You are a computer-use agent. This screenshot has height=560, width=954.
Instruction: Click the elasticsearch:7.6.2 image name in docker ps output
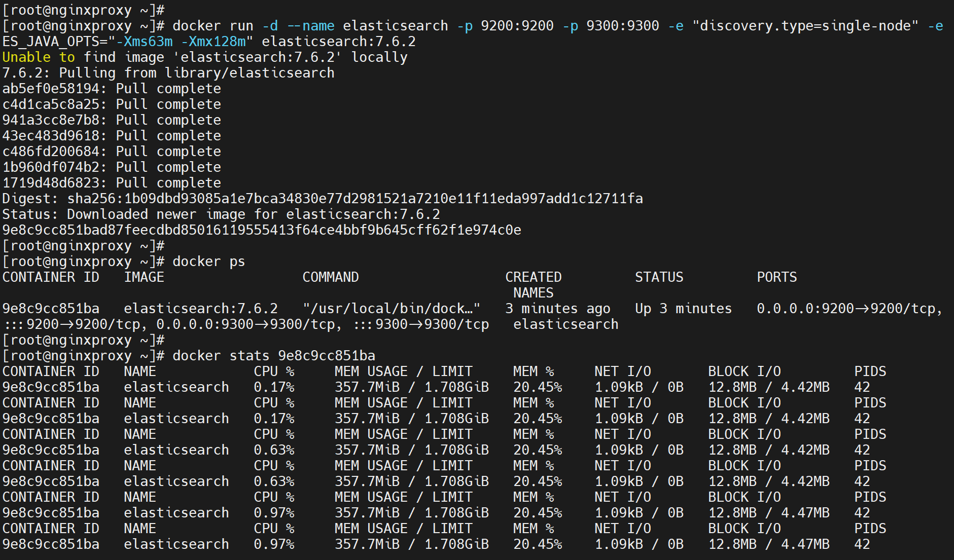pyautogui.click(x=200, y=309)
